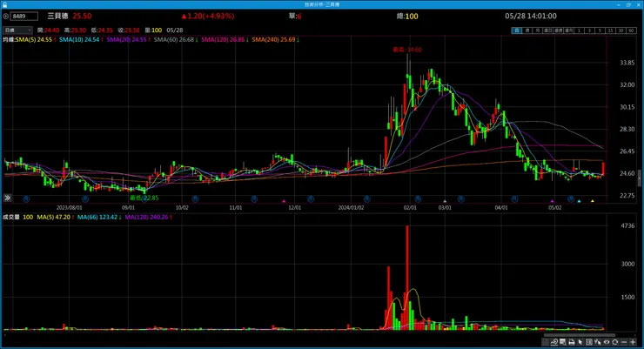Click the SMA(20) 24.55 indicator label

(127, 40)
